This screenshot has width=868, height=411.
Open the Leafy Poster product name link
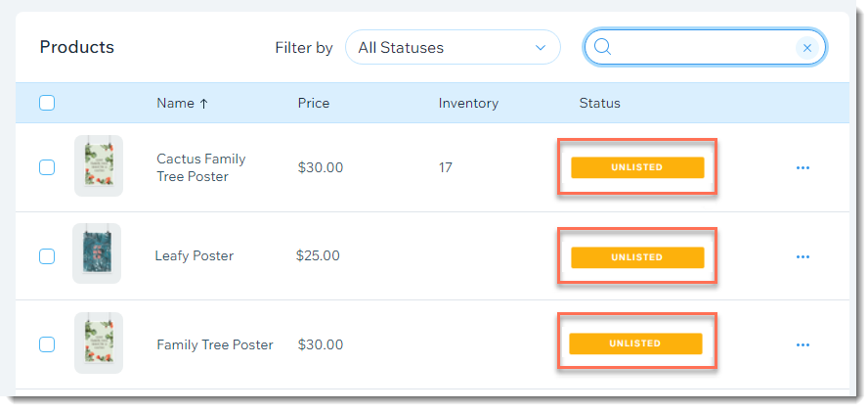coord(195,256)
